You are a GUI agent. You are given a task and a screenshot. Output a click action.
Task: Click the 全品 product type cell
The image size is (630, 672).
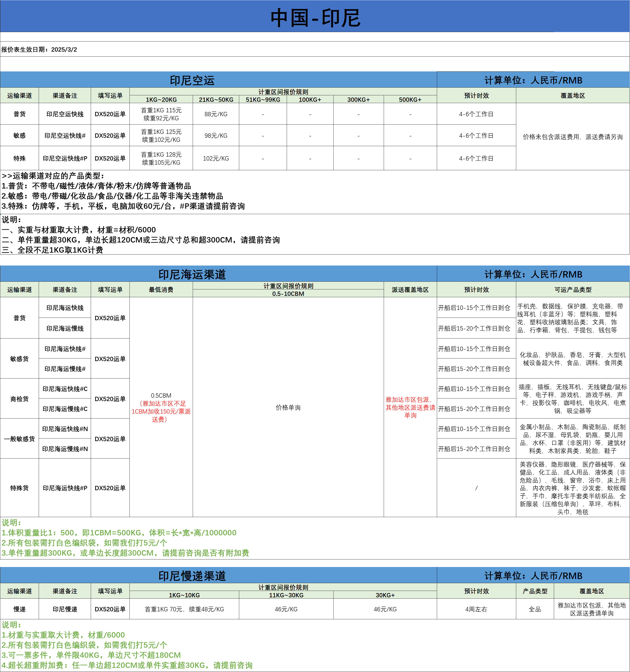tap(535, 609)
